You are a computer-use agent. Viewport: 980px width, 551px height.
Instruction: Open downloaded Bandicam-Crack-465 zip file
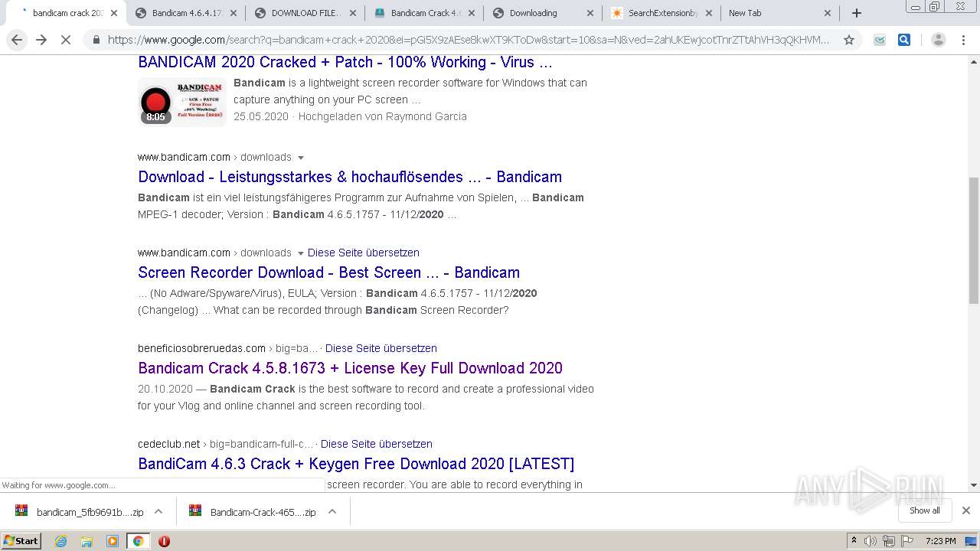[x=253, y=512]
